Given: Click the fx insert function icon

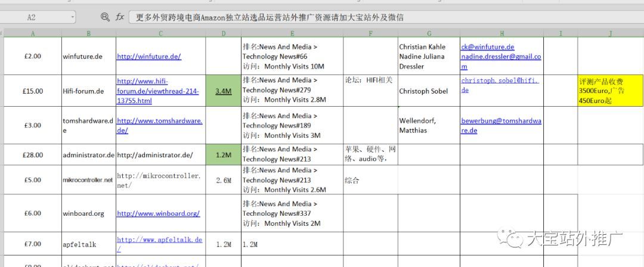Looking at the screenshot, I should 119,17.
